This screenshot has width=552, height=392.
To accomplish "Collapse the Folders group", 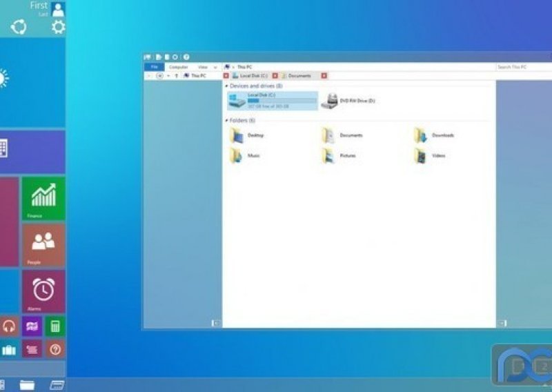I will [226, 121].
